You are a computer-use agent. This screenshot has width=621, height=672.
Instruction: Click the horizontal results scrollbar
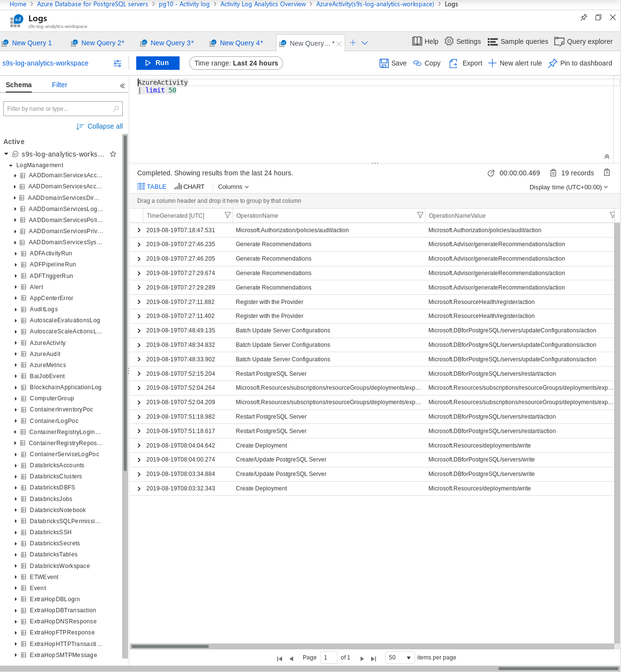point(170,646)
